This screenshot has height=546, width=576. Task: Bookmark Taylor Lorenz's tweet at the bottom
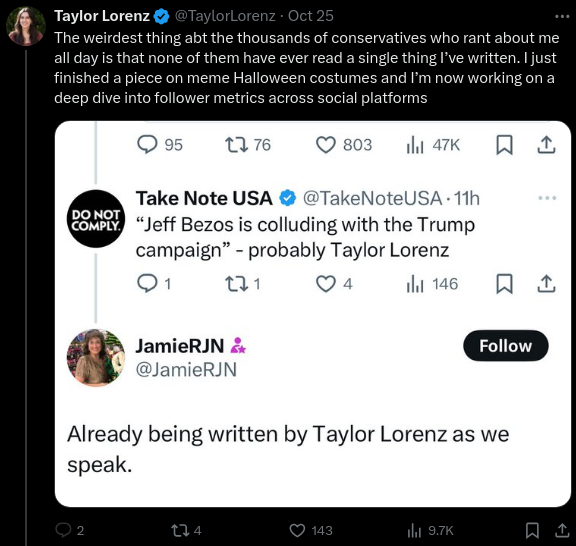[x=532, y=530]
